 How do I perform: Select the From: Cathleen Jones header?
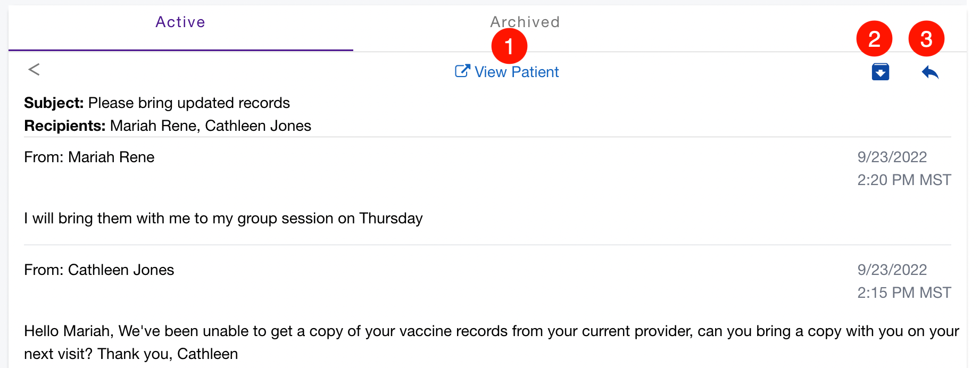click(99, 270)
